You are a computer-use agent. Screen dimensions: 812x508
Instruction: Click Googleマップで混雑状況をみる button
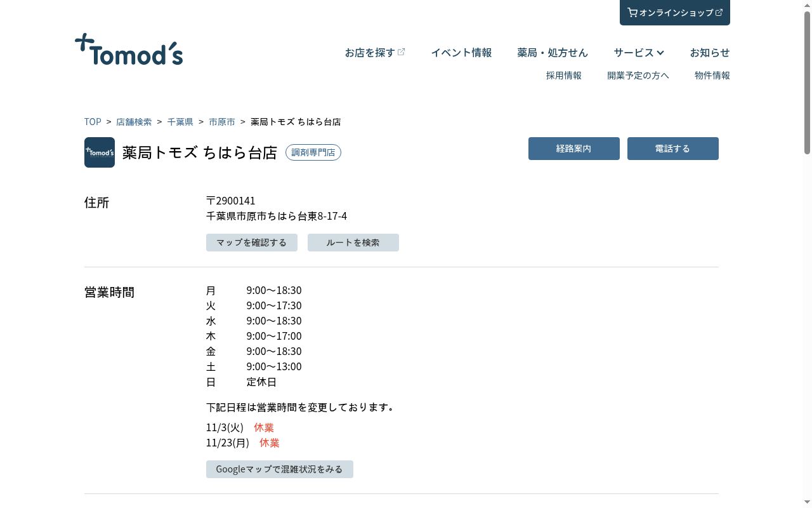[280, 469]
